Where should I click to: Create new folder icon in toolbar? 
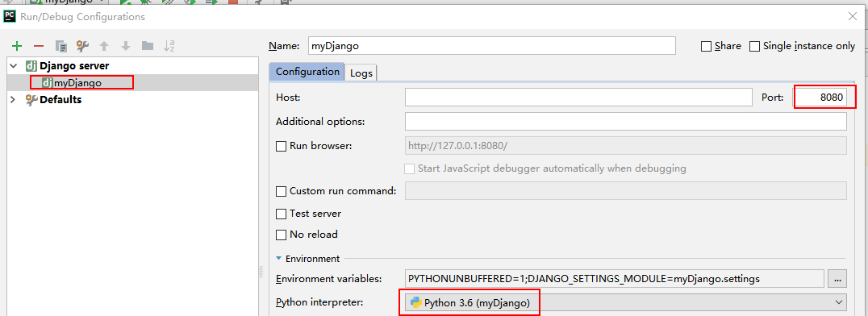pyautogui.click(x=148, y=46)
